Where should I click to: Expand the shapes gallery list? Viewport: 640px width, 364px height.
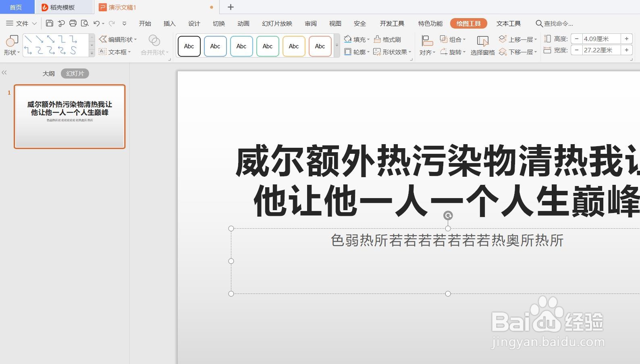(x=92, y=53)
